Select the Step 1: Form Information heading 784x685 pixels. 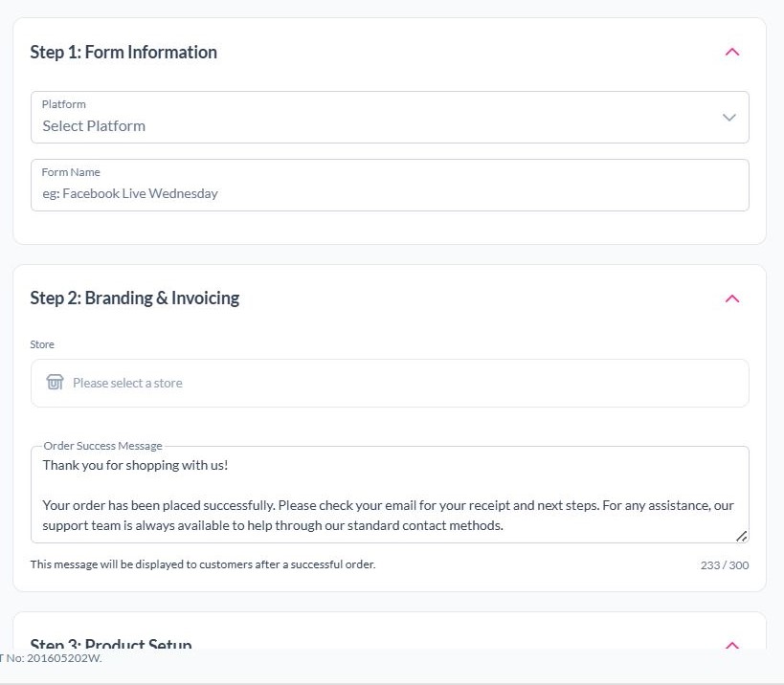click(x=123, y=52)
